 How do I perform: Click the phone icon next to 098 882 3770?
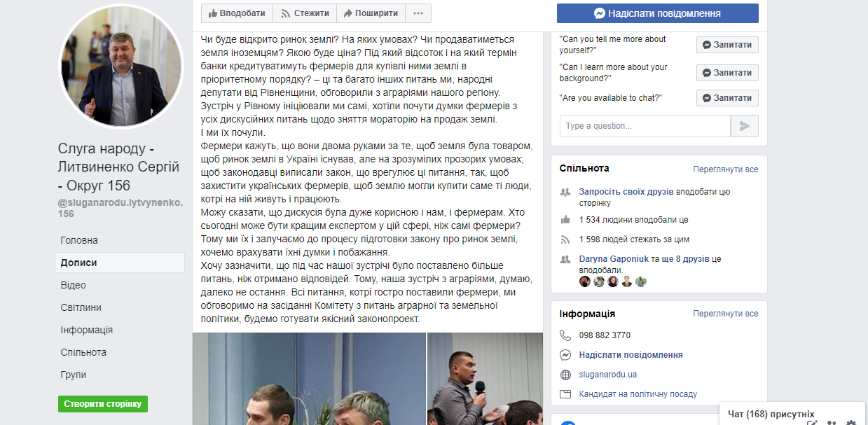(x=566, y=335)
